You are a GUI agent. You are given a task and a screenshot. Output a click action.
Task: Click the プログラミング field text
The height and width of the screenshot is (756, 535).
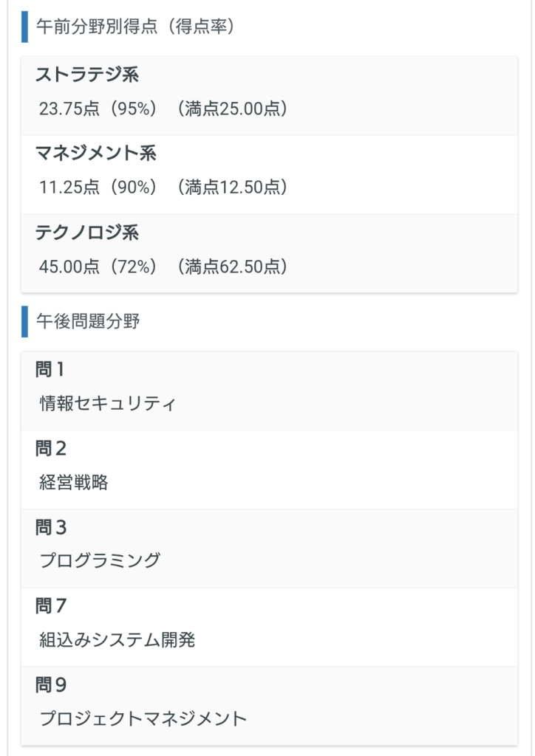point(100,561)
